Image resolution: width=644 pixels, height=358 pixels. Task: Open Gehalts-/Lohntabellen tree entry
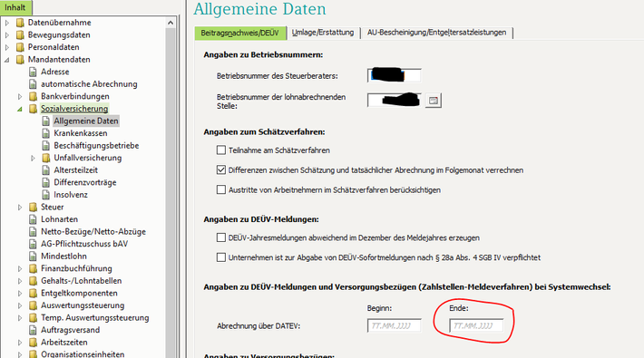[x=82, y=281]
